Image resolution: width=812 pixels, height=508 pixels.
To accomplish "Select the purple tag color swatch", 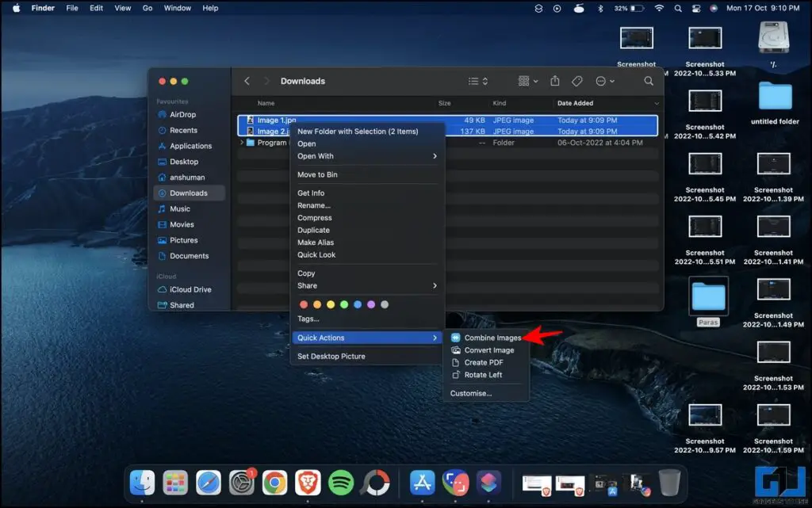I will (370, 304).
